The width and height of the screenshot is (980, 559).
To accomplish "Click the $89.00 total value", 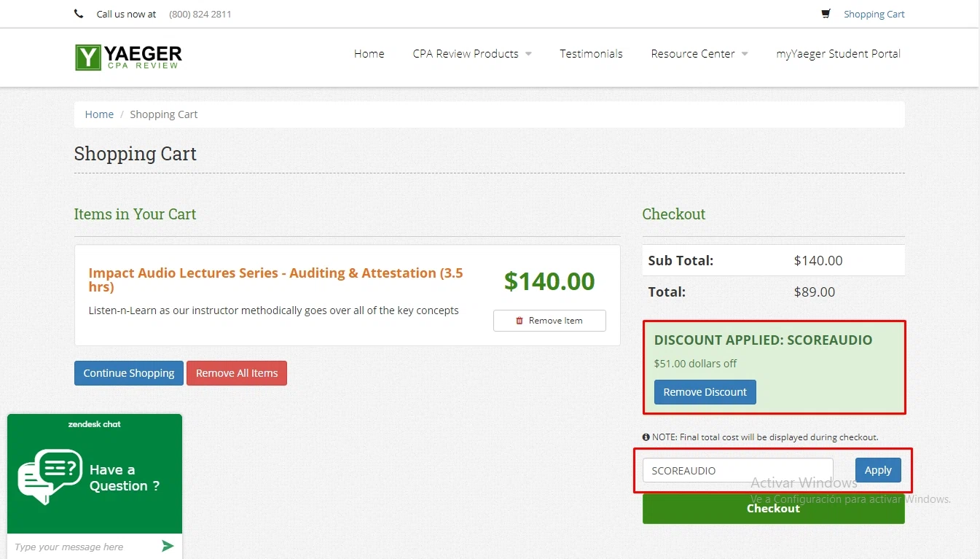I will 815,292.
